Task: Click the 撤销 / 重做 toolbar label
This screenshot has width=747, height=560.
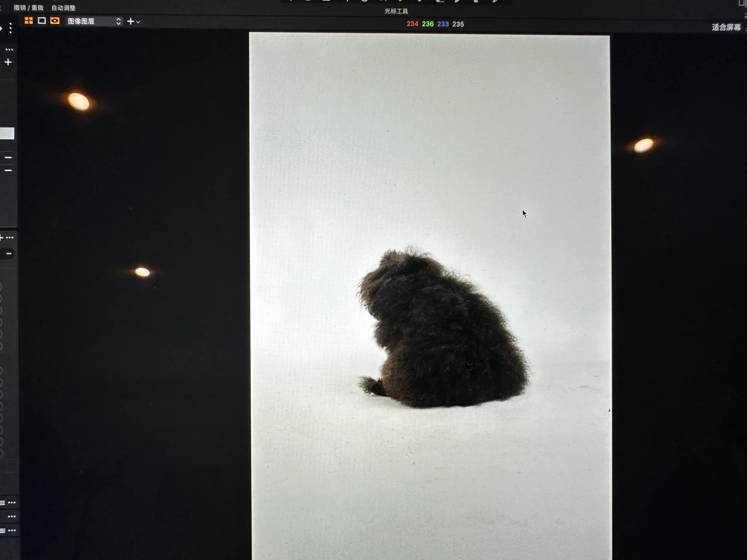Action: coord(29,8)
